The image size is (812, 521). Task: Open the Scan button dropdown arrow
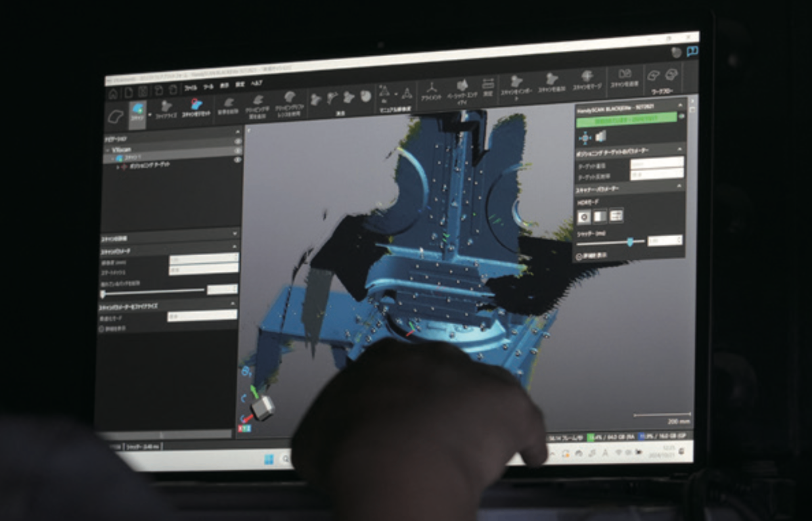click(150, 115)
